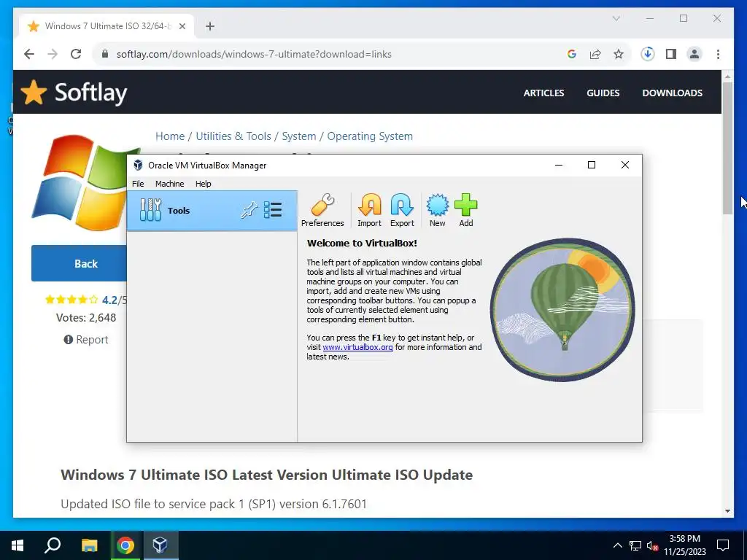Go to Home breadcrumb link
Screen dimensions: 747x560
[x=170, y=136]
